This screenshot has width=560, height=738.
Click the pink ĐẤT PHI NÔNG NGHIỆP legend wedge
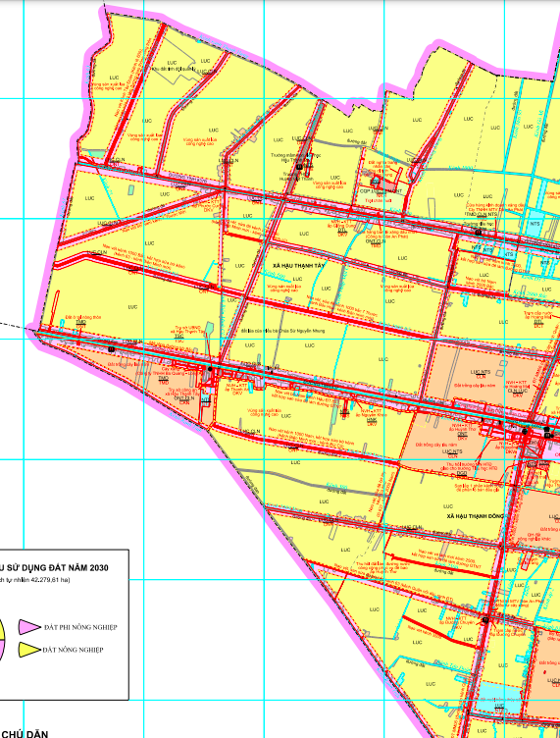tap(29, 627)
